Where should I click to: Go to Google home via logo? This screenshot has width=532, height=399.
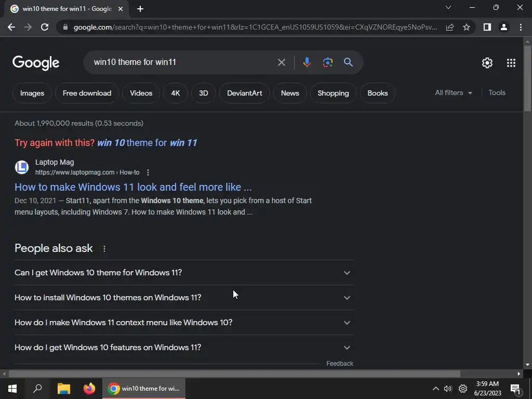coord(36,63)
